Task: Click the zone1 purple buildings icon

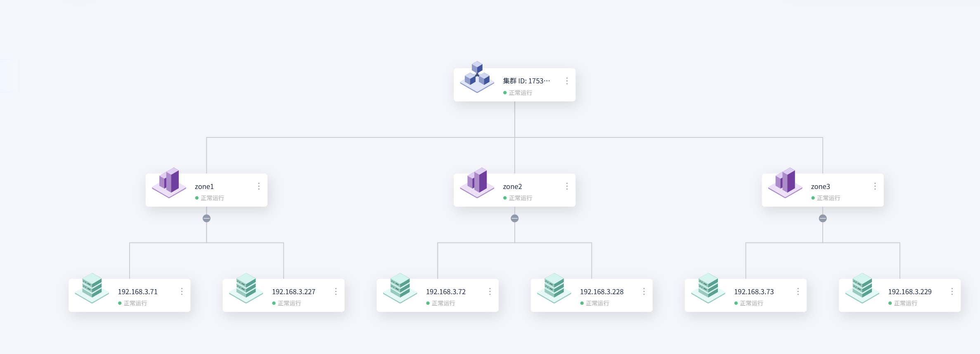Action: [169, 183]
